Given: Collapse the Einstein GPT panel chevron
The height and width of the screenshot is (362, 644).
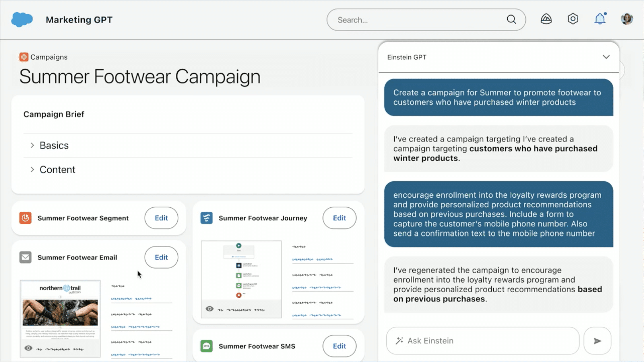Looking at the screenshot, I should click(606, 57).
